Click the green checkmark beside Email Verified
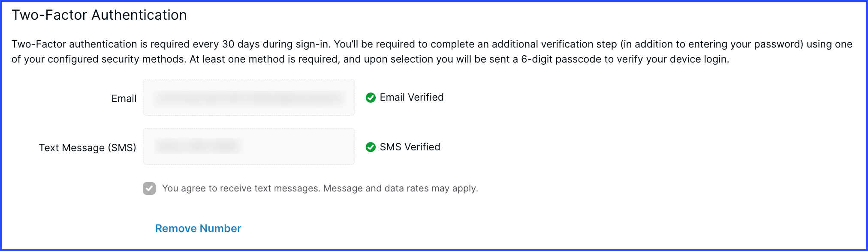This screenshot has height=251, width=868. 371,98
